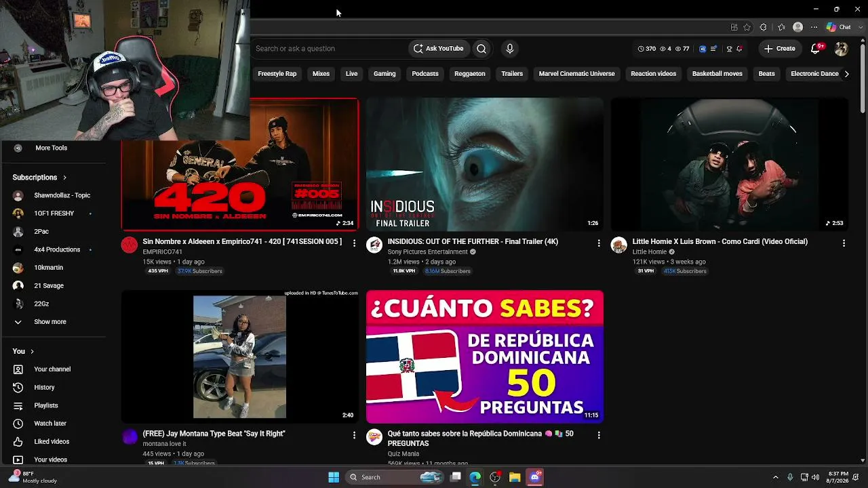The height and width of the screenshot is (488, 868).
Task: Click the blue IQ extension icon
Action: [x=703, y=49]
